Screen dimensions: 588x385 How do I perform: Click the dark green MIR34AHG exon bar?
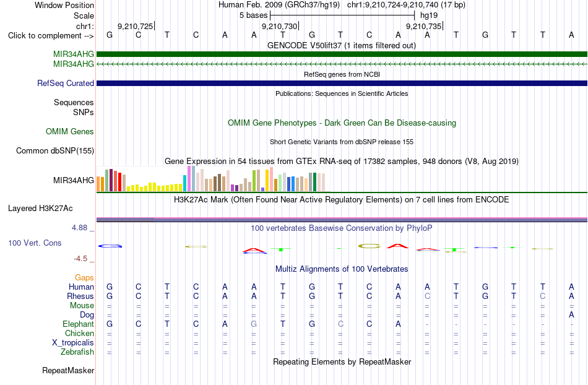342,54
